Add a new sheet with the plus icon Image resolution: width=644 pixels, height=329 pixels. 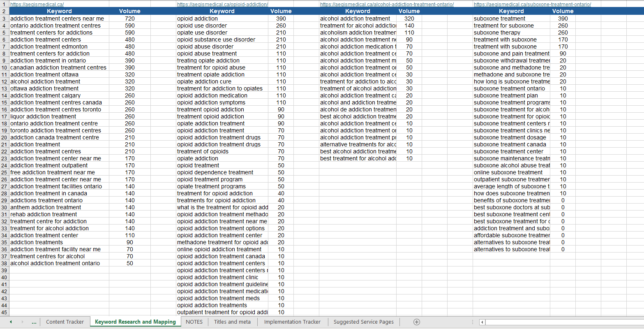click(416, 322)
